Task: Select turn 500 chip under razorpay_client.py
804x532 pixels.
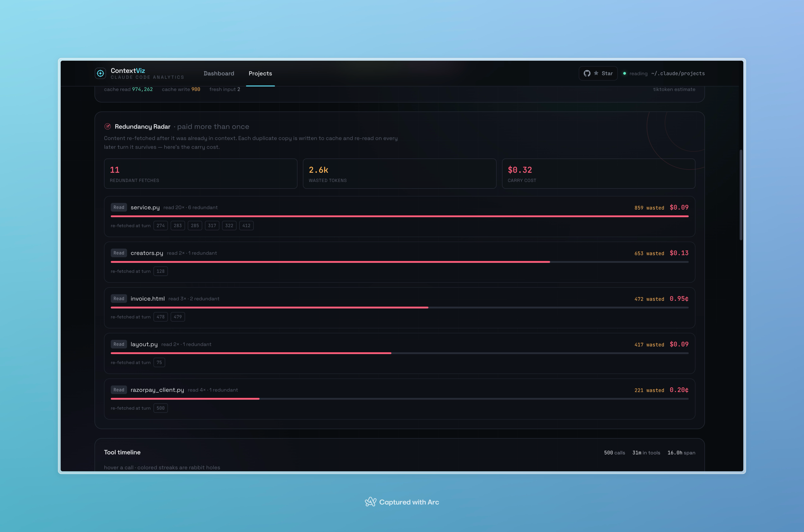Action: (x=160, y=408)
